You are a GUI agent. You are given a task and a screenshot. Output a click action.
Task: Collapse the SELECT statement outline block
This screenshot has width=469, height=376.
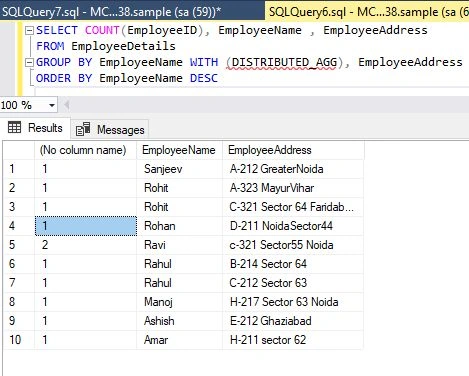[29, 31]
